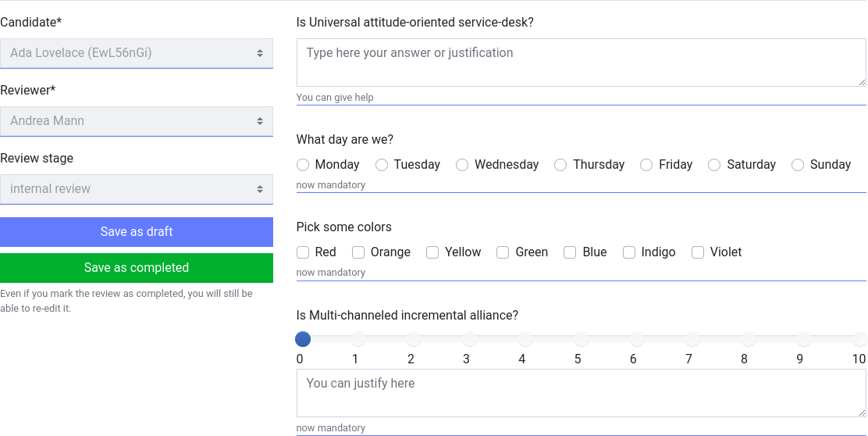Select the Tuesday radio button

tap(382, 165)
